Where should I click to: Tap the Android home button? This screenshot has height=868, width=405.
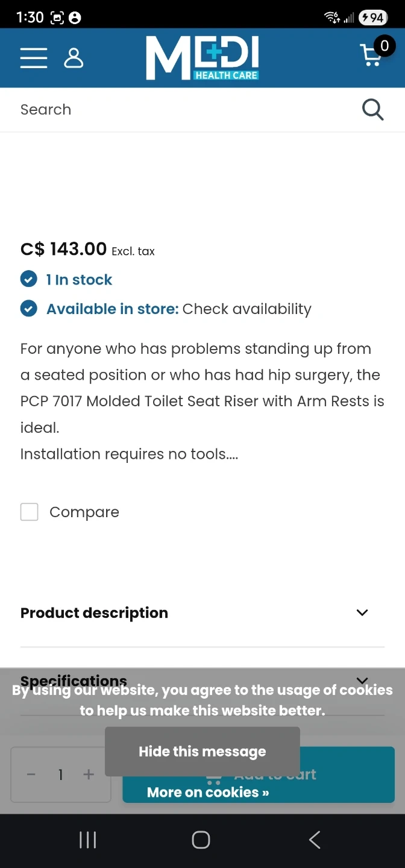point(201,840)
